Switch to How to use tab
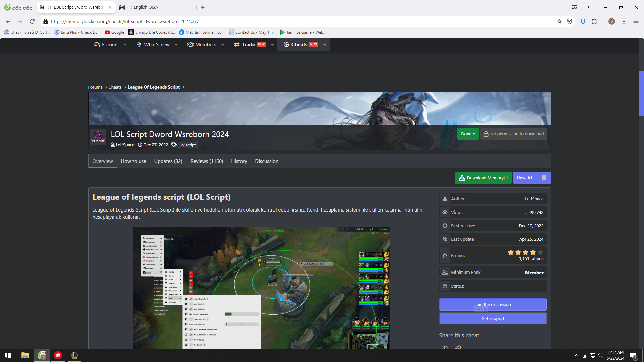644x362 pixels. point(133,161)
